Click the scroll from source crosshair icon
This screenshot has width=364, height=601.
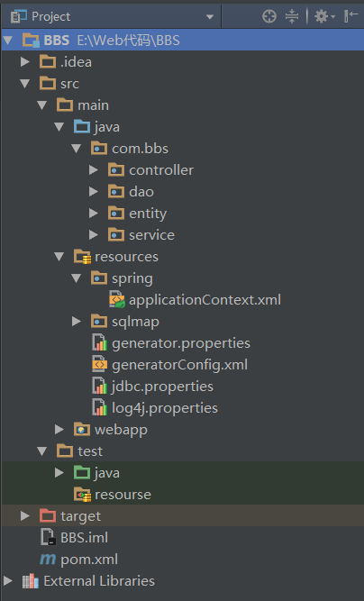(x=269, y=16)
